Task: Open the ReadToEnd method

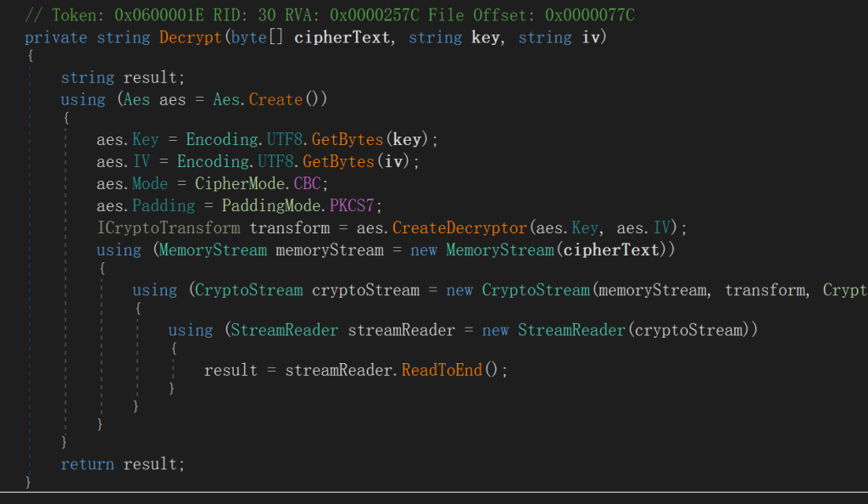Action: (442, 371)
